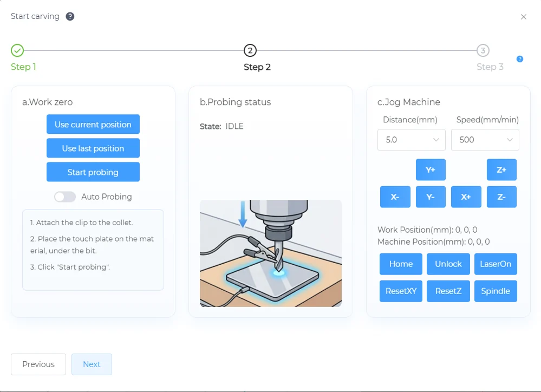
Task: Turn on the laser with LaserOn
Action: [496, 264]
